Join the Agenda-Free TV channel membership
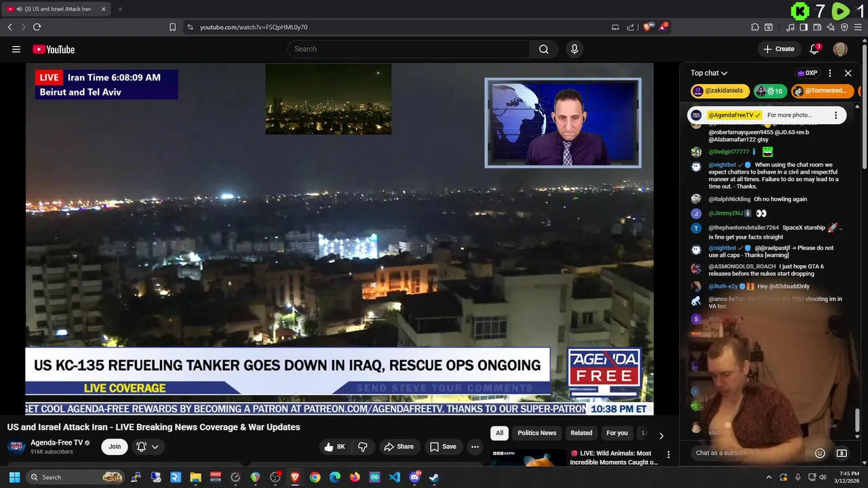The width and height of the screenshot is (868, 488). [x=115, y=447]
